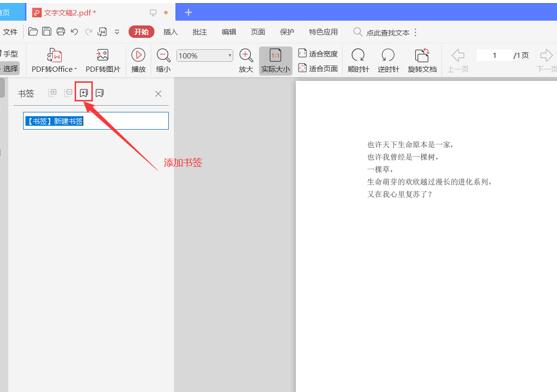
Task: Click PDF转Office conversion icon
Action: tap(54, 55)
